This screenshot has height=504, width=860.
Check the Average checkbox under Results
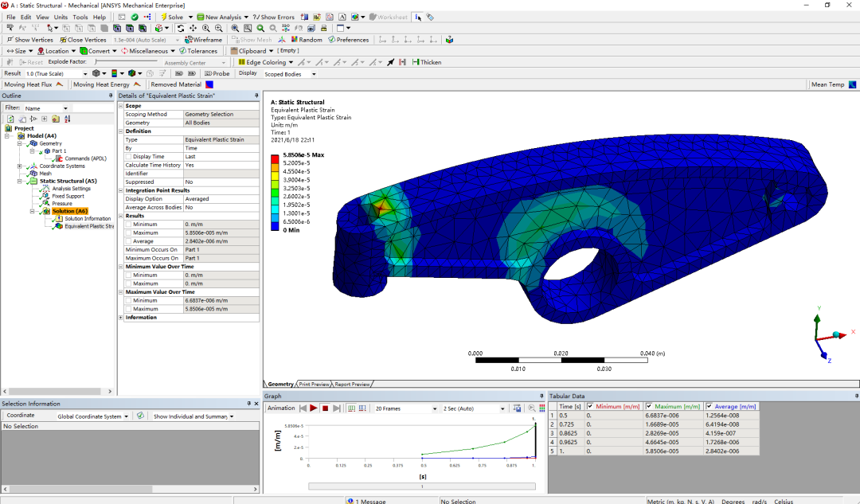pos(128,240)
